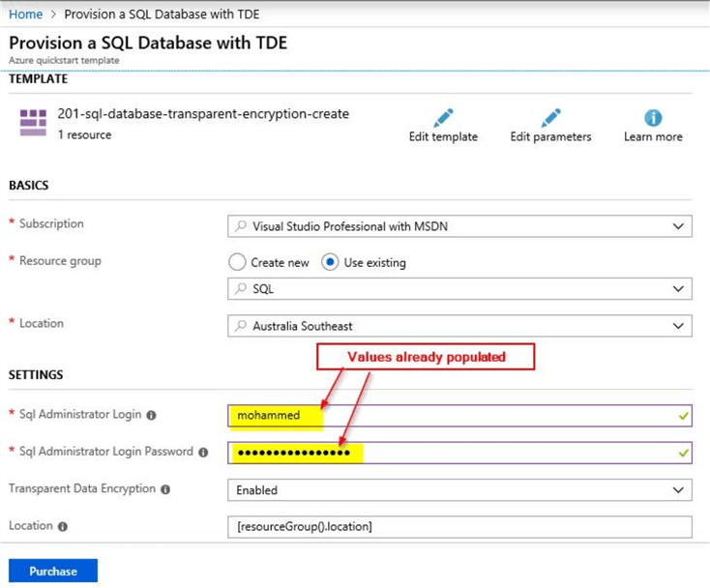Open the Learn more info icon
This screenshot has height=588, width=710.
coord(653,118)
